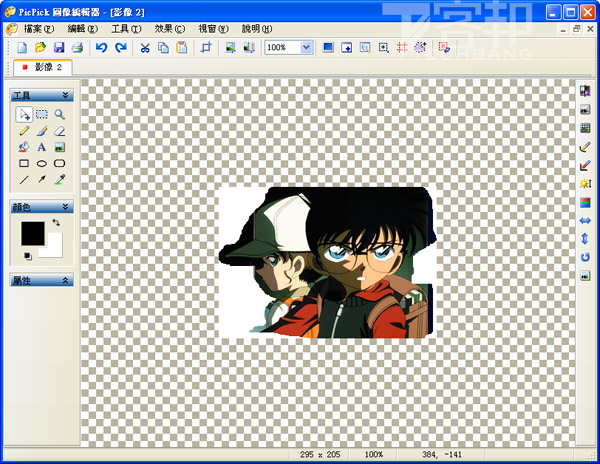Toggle the grid display toolbar button

[x=401, y=48]
